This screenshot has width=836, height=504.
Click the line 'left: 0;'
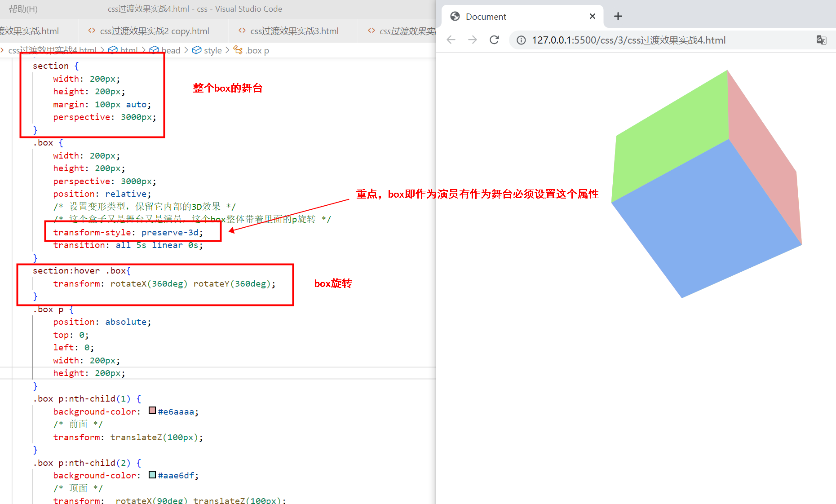pos(74,348)
